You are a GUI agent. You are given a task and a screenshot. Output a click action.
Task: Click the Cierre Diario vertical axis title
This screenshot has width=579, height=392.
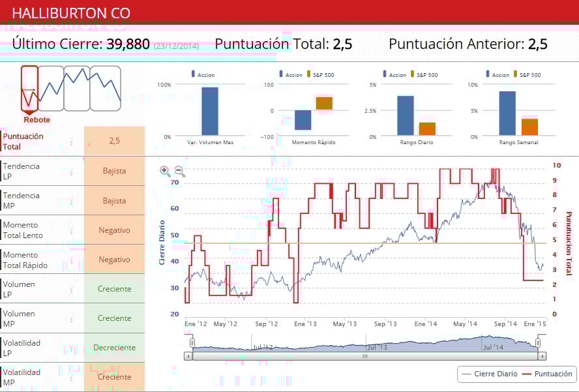point(162,243)
